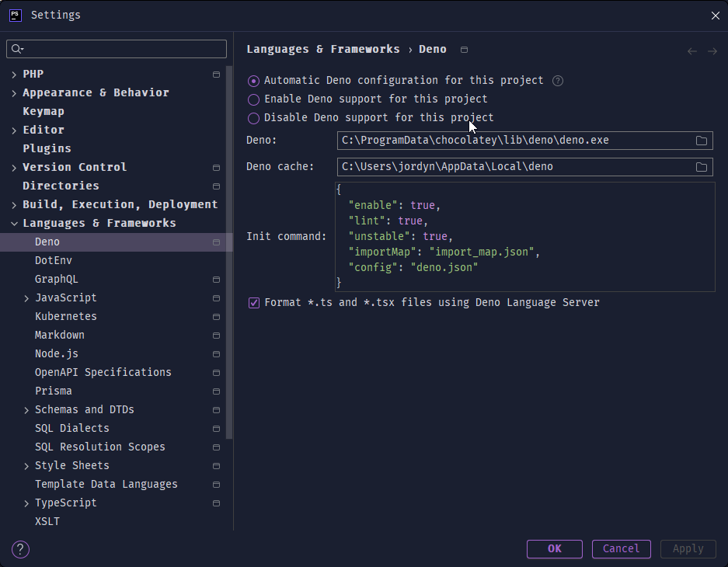The height and width of the screenshot is (567, 728).
Task: Select Enable Deno support radio button
Action: pyautogui.click(x=253, y=99)
